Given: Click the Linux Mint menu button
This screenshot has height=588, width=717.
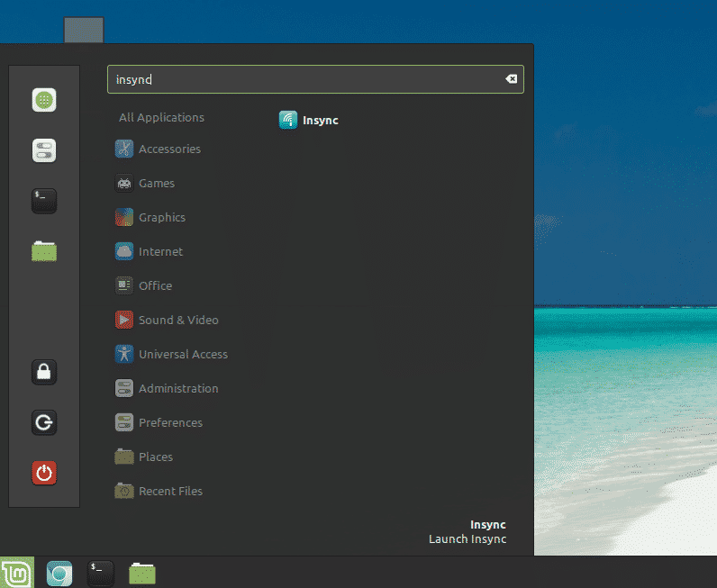Looking at the screenshot, I should (x=16, y=573).
